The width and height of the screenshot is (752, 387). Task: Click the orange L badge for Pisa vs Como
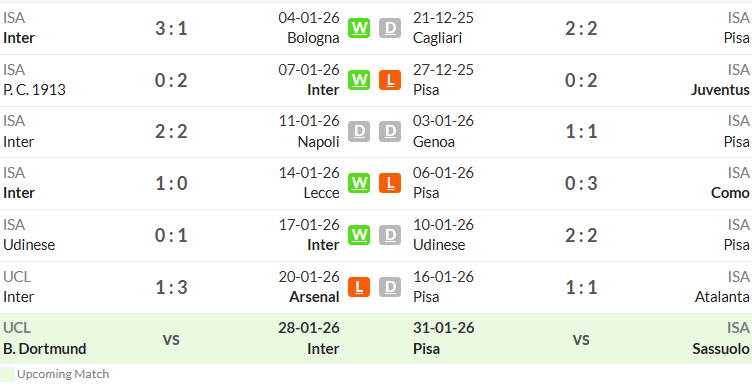tap(390, 183)
